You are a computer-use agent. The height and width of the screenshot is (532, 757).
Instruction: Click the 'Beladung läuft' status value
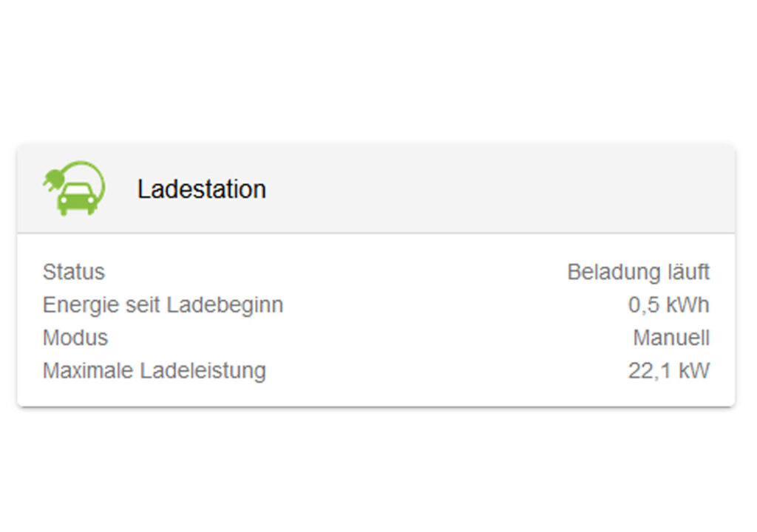[638, 272]
